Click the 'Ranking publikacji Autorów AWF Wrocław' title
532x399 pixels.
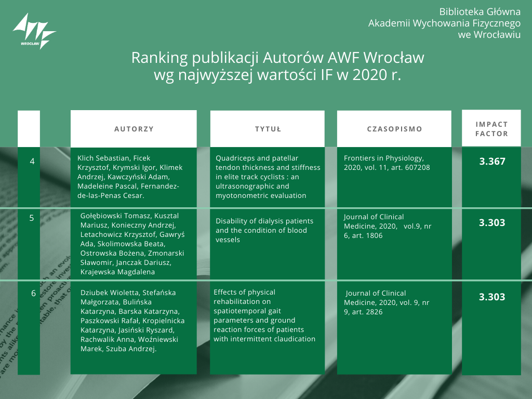277,57
